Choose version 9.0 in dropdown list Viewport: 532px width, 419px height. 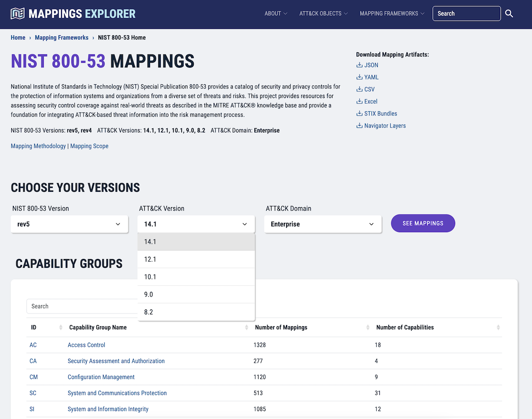(x=196, y=294)
